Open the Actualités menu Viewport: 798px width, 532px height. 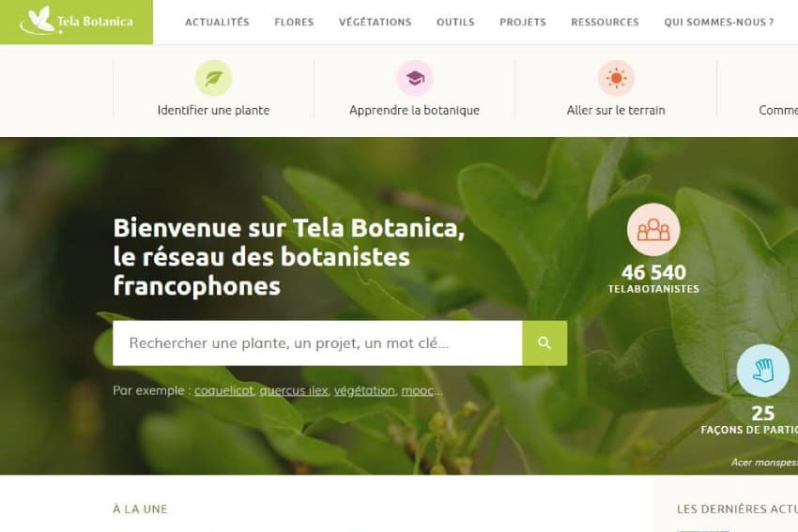217,22
